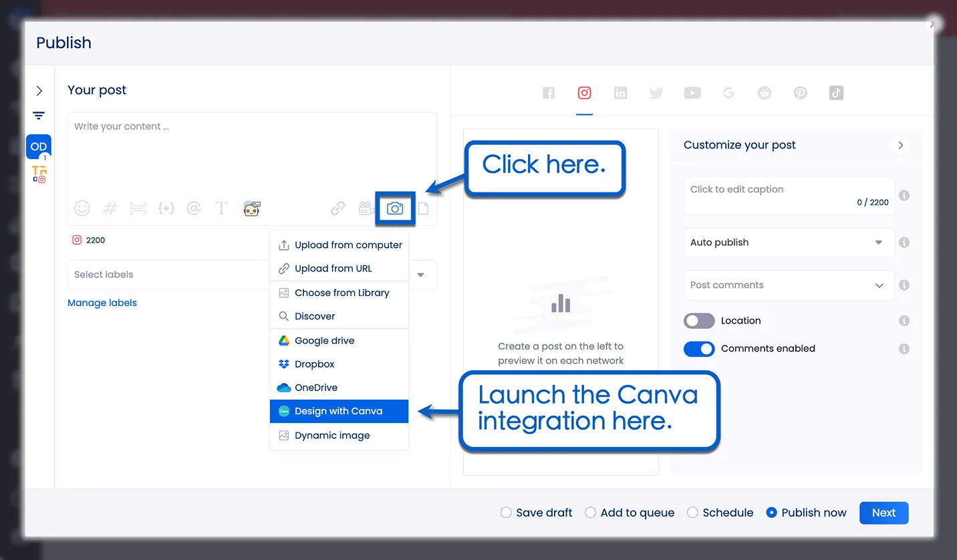957x560 pixels.
Task: Select Upload from computer menu entry
Action: 348,245
